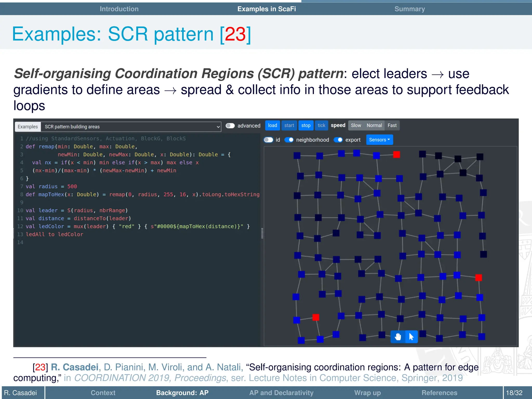Screen dimensions: 532x399
Task: Click code line 13 'ledAll to ledColor'
Action: tap(54, 234)
